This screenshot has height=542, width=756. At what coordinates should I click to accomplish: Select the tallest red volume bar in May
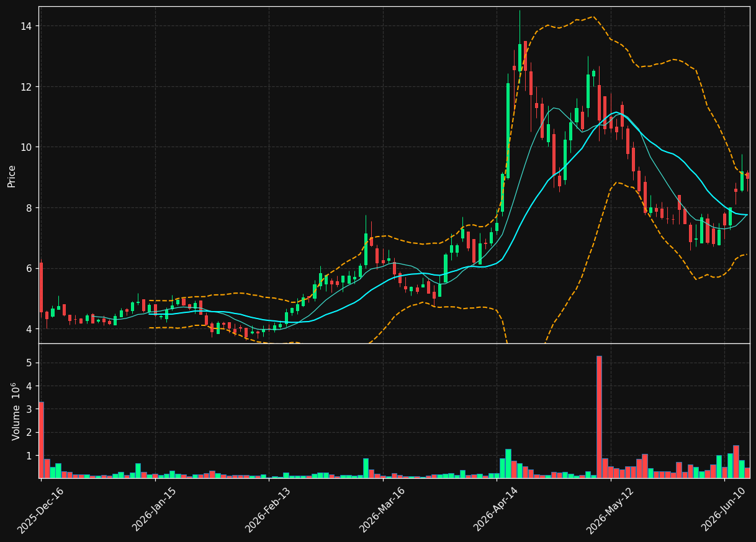[x=599, y=417]
